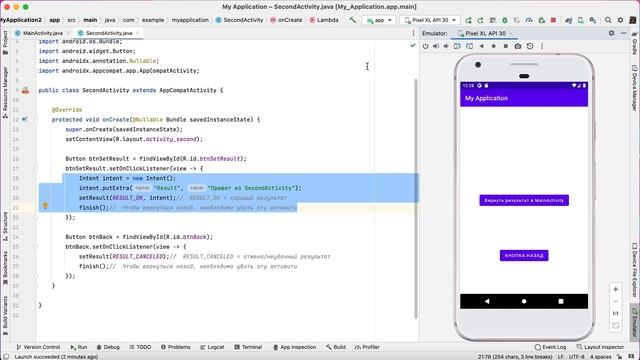Open Device Manager icon in main toolbar
Screen dimensions: 640x360
pyautogui.click(x=580, y=20)
